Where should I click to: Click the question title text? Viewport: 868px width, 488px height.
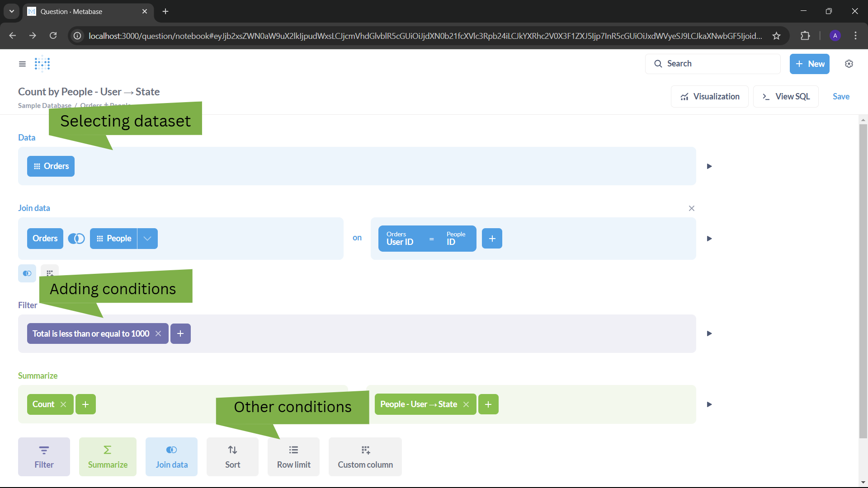click(x=89, y=92)
